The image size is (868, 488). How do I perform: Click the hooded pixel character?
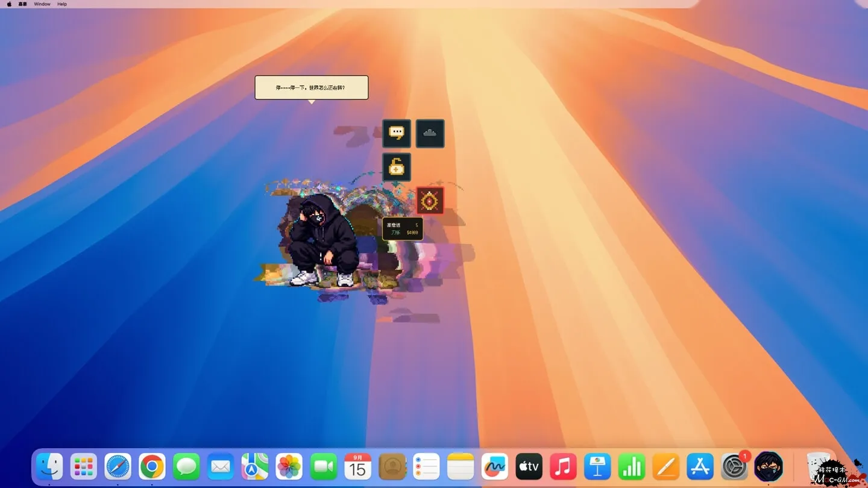322,241
